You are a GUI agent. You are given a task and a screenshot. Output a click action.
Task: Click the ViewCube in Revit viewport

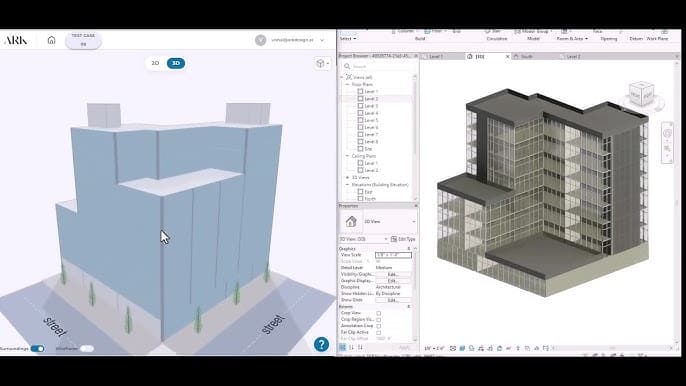pos(641,94)
